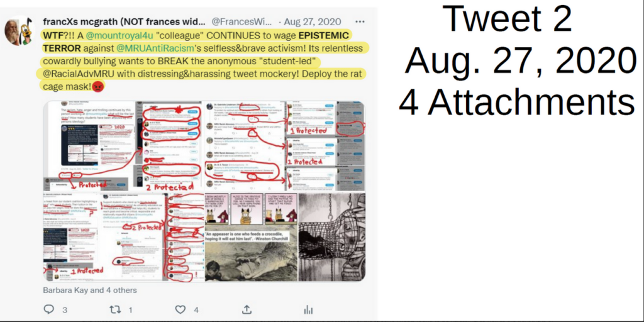644x322 pixels.
Task: Open the @mountroyal4u mention link
Action: (x=113, y=35)
